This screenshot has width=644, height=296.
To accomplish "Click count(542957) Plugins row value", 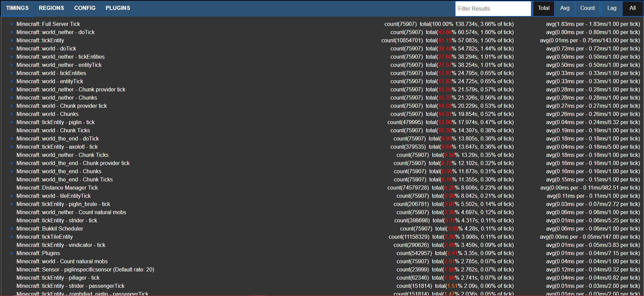I will pos(414,253).
